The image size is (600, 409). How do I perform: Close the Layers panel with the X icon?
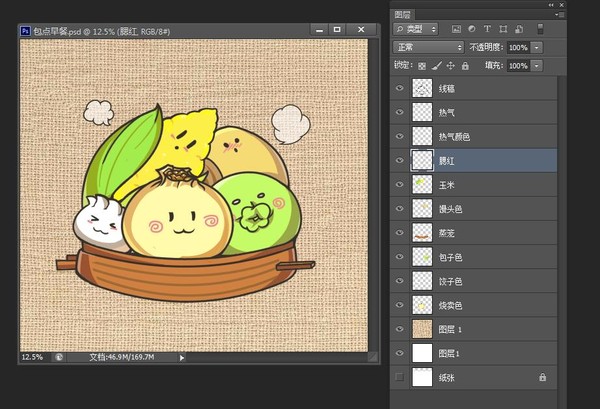[x=561, y=5]
